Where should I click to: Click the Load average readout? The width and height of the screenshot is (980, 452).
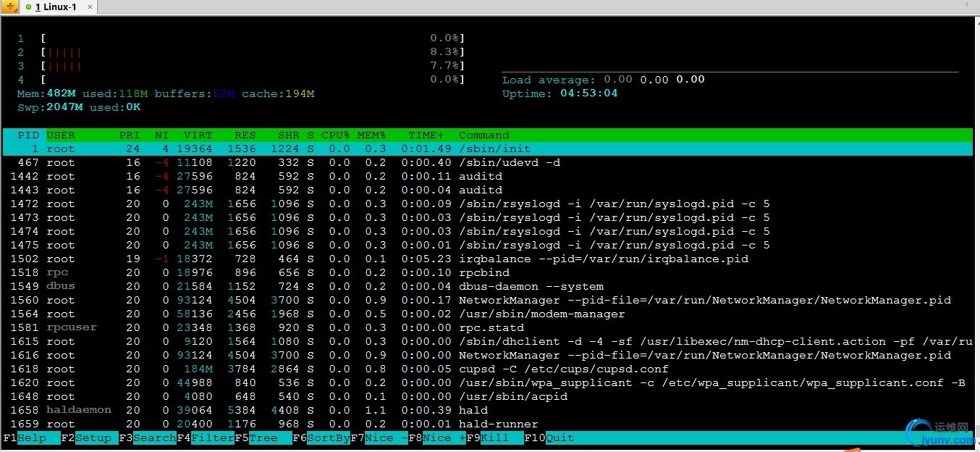point(604,80)
